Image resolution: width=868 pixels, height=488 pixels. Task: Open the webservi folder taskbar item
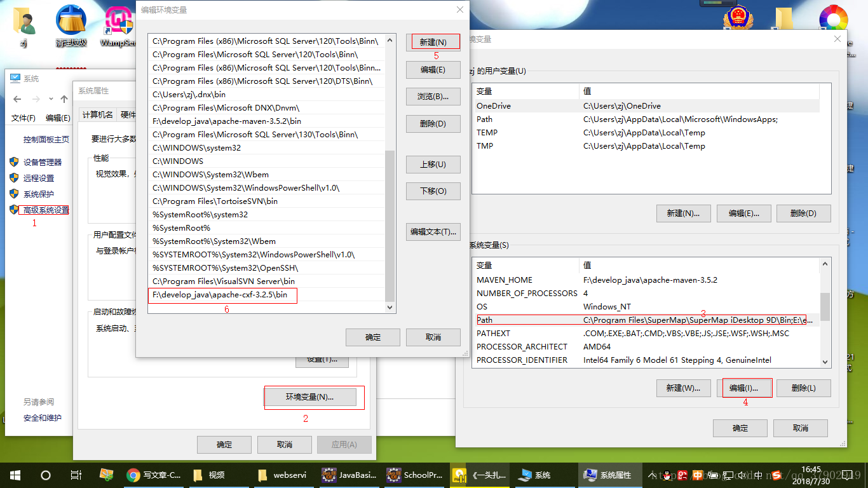point(283,475)
